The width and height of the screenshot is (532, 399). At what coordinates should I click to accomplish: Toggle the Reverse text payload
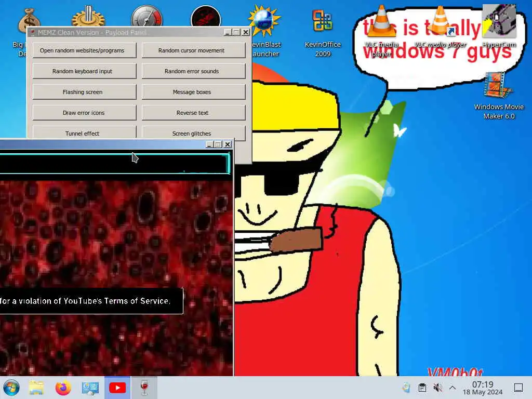(x=193, y=113)
